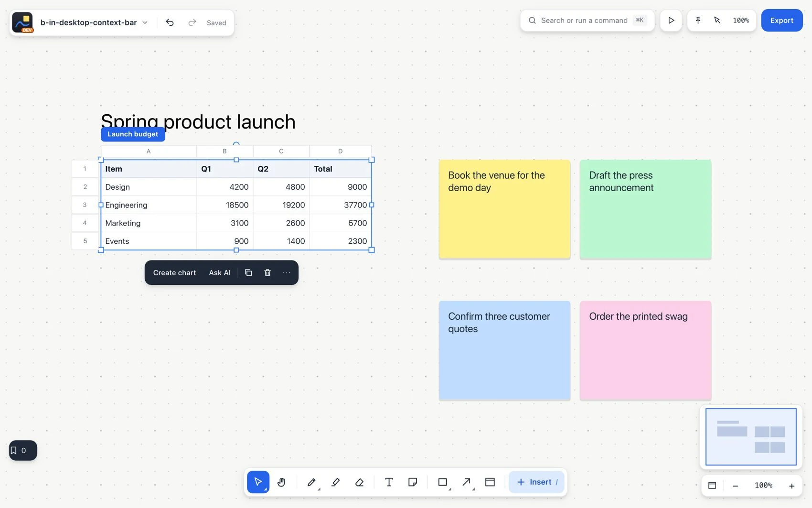Image resolution: width=812 pixels, height=508 pixels.
Task: Select the pink Order the printed swag note
Action: (x=645, y=350)
